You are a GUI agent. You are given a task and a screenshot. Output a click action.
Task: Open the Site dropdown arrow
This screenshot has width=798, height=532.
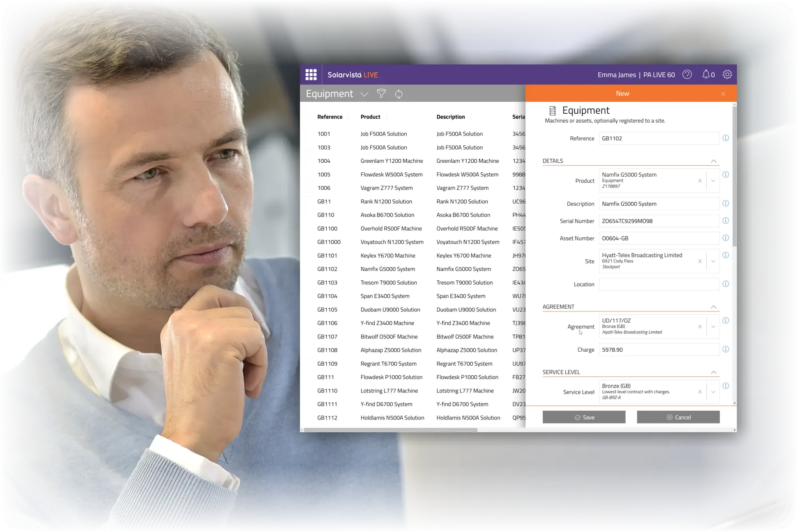(713, 261)
